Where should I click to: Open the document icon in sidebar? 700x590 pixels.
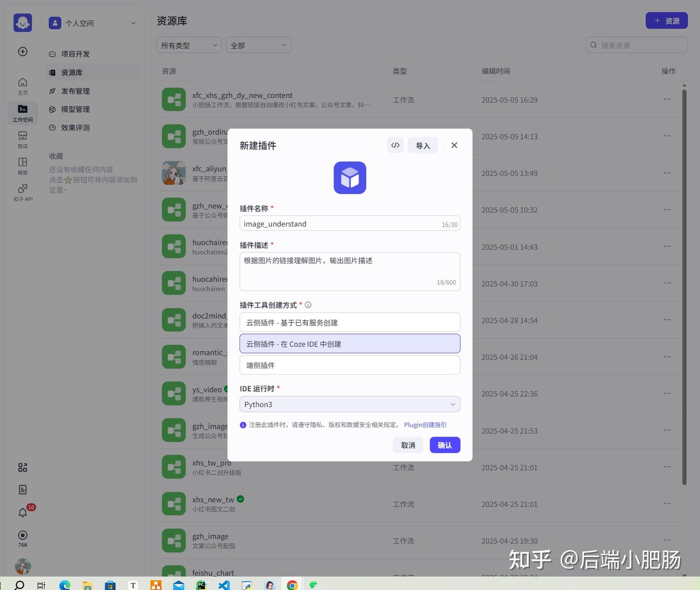(23, 490)
